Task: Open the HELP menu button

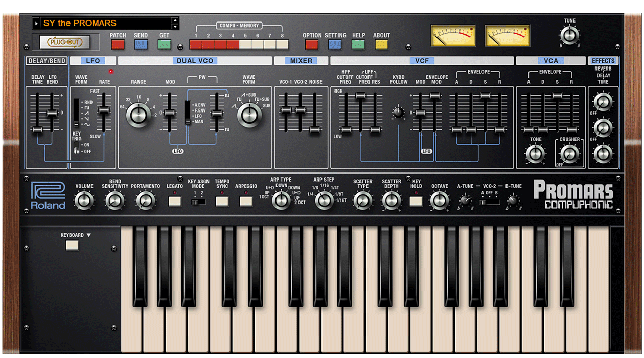Action: click(358, 44)
